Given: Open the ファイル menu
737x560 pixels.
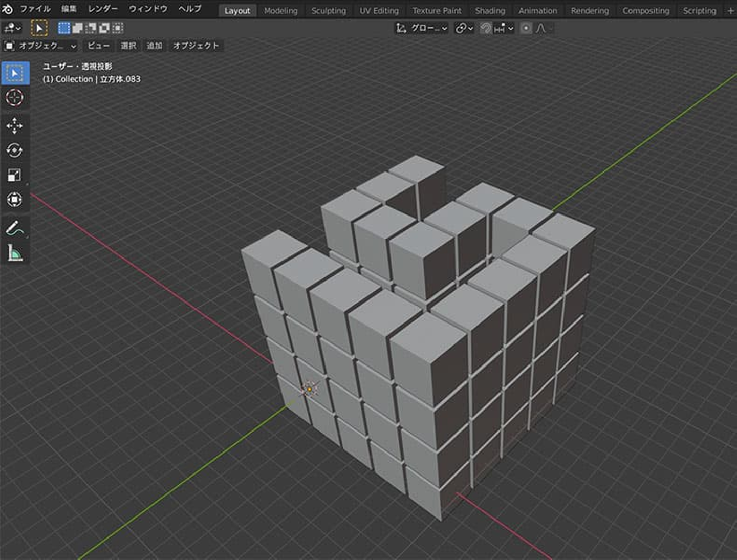Looking at the screenshot, I should click(35, 9).
